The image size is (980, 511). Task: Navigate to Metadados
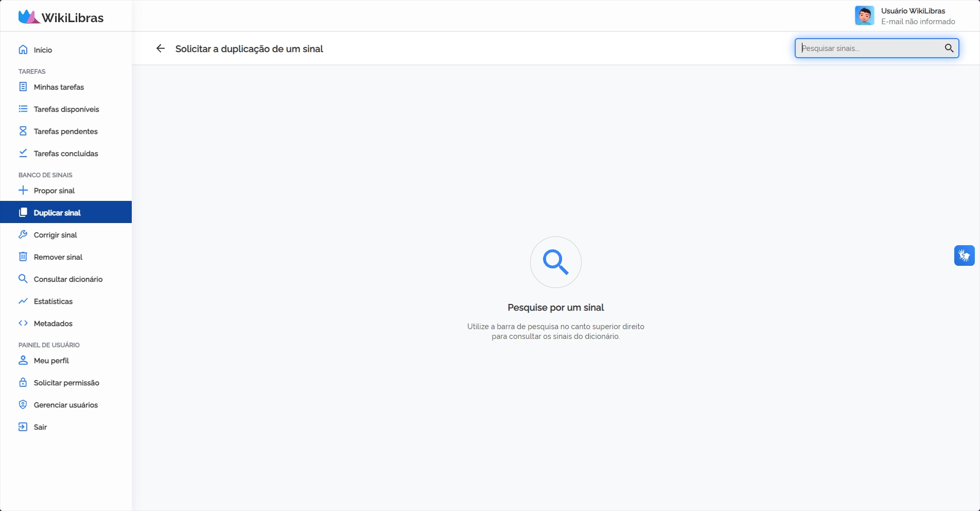pos(53,323)
